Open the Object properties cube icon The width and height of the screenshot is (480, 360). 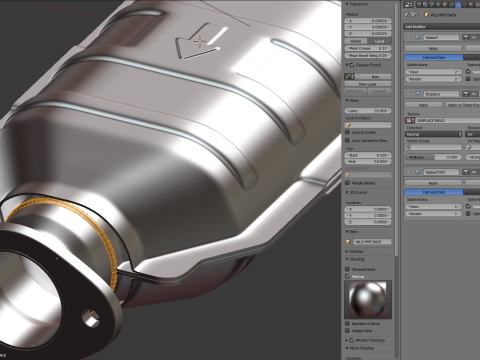[445, 4]
